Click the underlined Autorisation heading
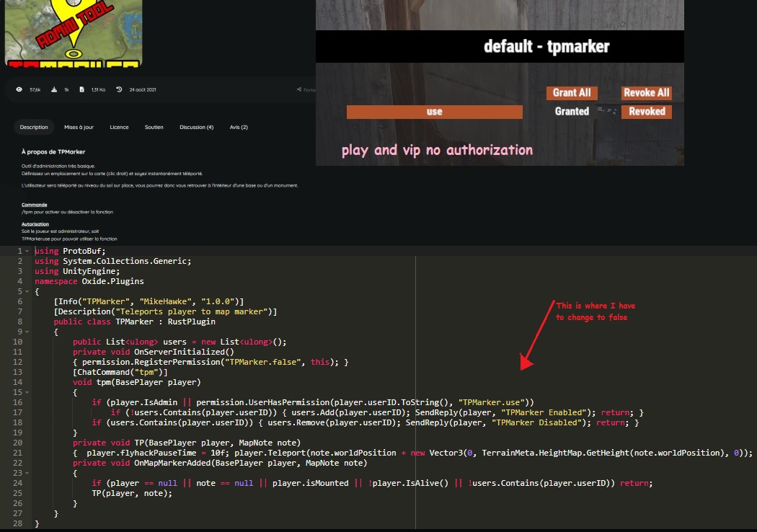 click(x=35, y=224)
